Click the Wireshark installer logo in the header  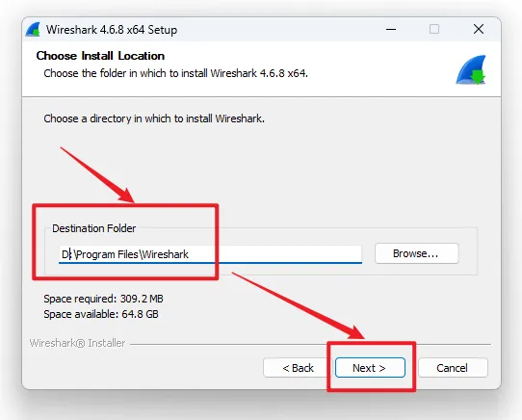tap(471, 70)
